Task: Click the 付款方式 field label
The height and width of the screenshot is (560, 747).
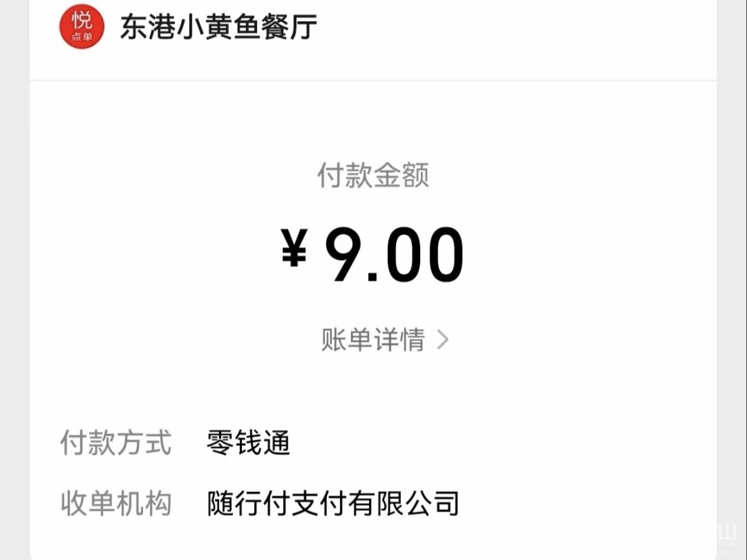Action: (116, 443)
